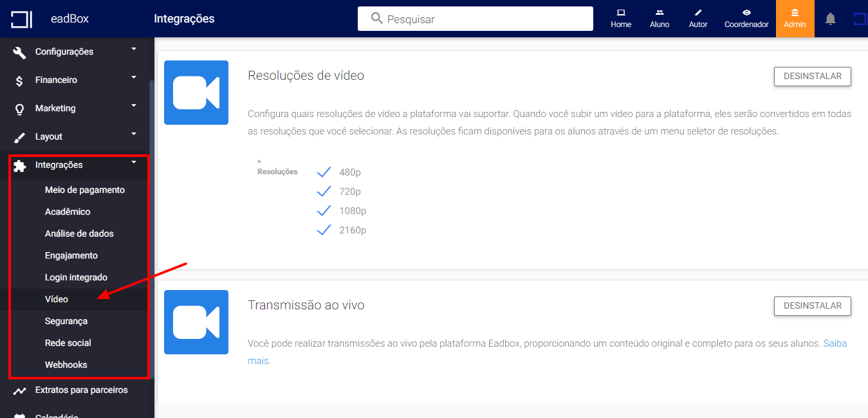Open the notifications bell
This screenshot has height=418, width=868.
click(831, 19)
